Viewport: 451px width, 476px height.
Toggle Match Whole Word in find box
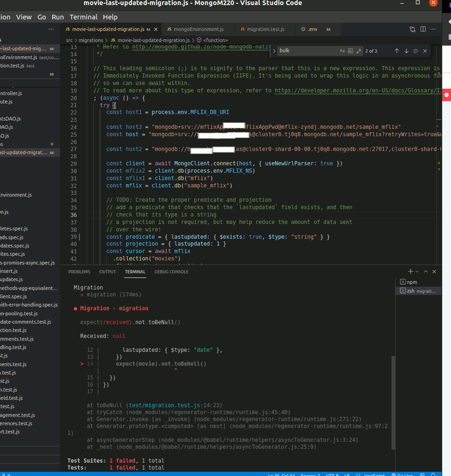[350, 51]
